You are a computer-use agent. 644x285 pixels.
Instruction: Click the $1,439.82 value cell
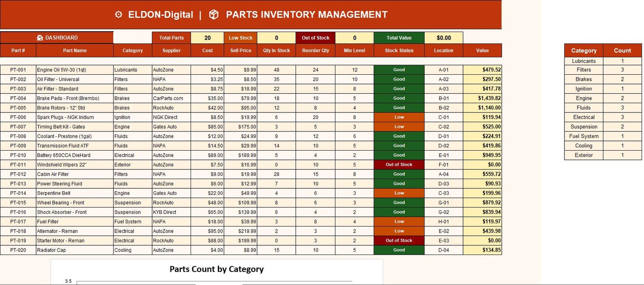coord(482,98)
